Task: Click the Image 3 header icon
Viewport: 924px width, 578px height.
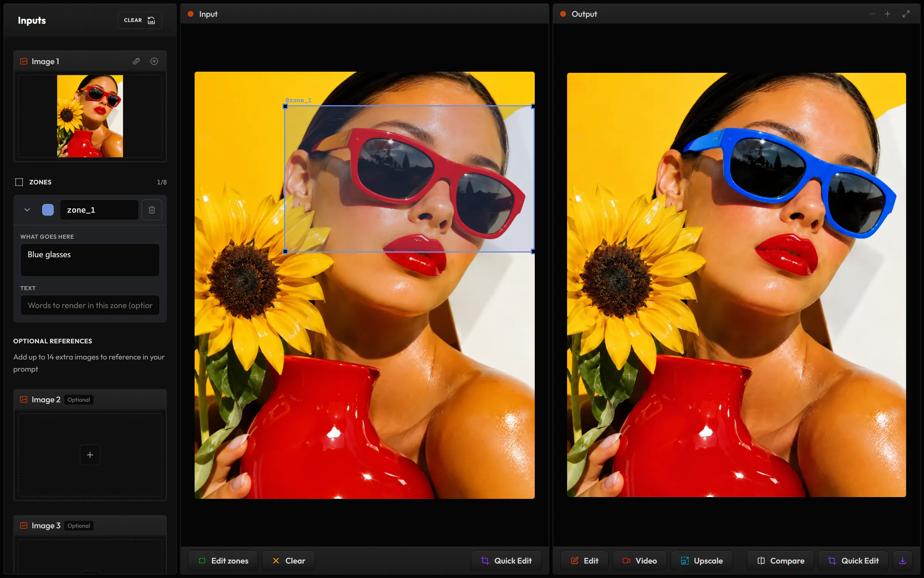Action: point(24,526)
